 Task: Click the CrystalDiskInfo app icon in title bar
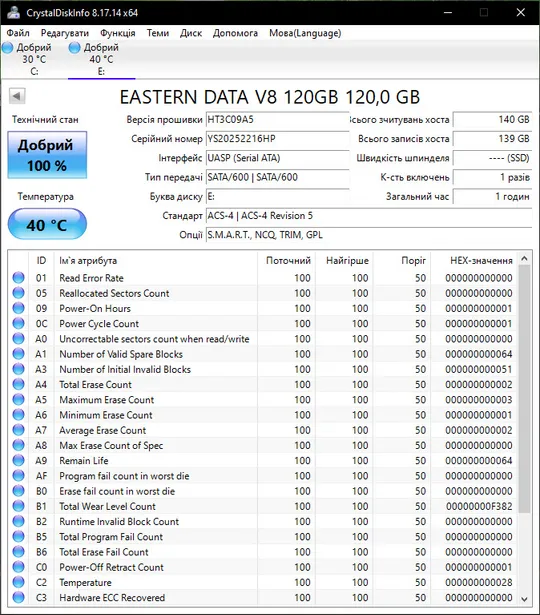[x=13, y=12]
